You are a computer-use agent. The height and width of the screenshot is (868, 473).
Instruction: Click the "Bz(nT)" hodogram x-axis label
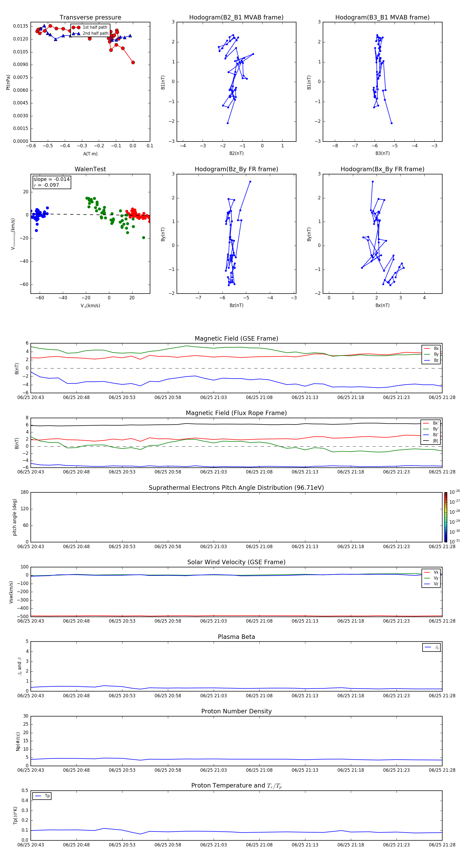coord(236,305)
